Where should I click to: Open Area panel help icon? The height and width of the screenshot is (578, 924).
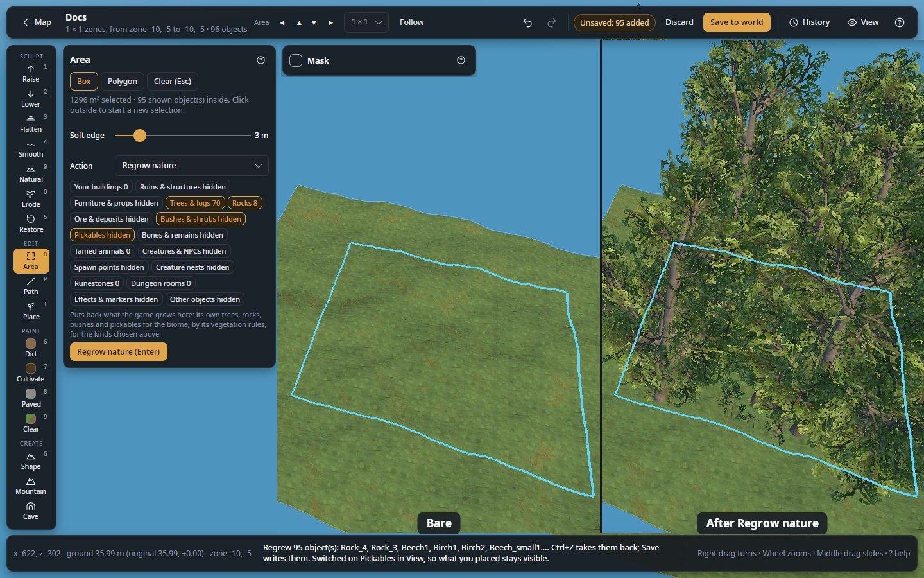(261, 60)
